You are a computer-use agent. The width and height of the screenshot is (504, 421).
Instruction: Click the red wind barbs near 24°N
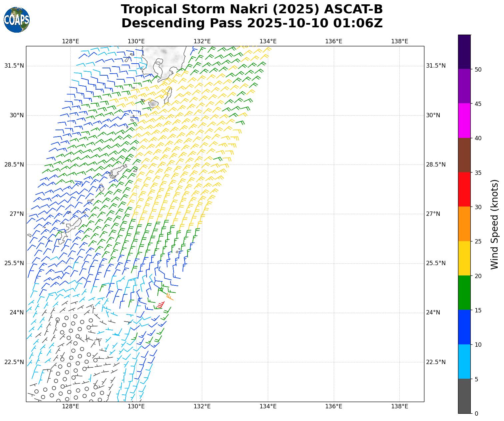coord(161,305)
